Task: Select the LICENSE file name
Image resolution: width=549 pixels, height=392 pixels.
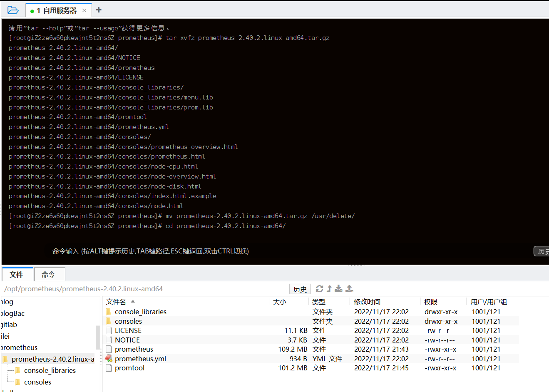Action: 128,330
